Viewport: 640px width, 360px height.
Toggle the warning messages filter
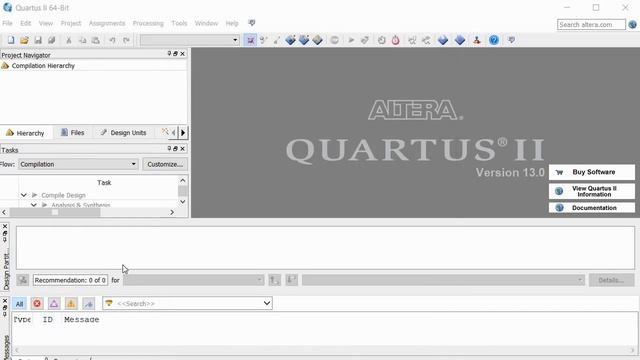click(x=71, y=303)
